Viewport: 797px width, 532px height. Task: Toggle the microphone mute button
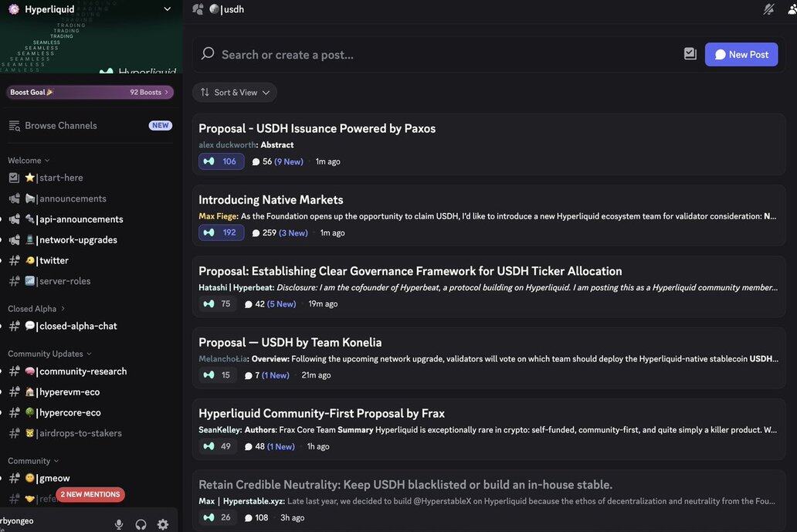119,524
